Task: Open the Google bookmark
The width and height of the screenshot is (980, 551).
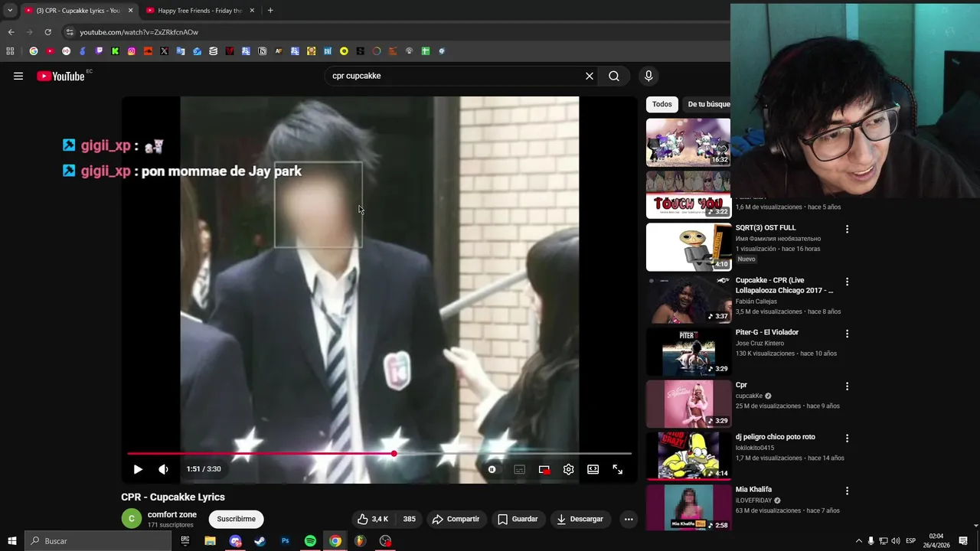Action: click(33, 51)
